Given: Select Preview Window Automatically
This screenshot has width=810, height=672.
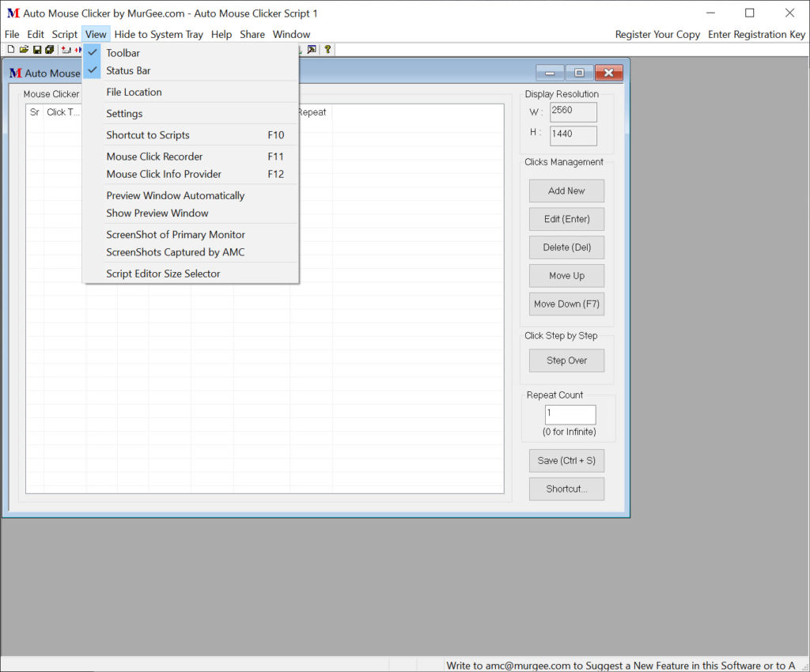Looking at the screenshot, I should [x=191, y=195].
